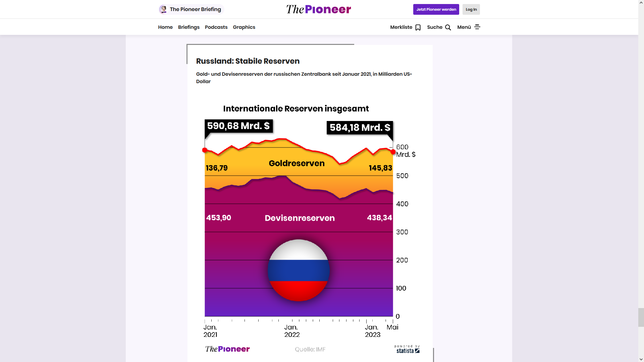
Task: Click the Russland: Stabile Reserven heading
Action: point(248,61)
